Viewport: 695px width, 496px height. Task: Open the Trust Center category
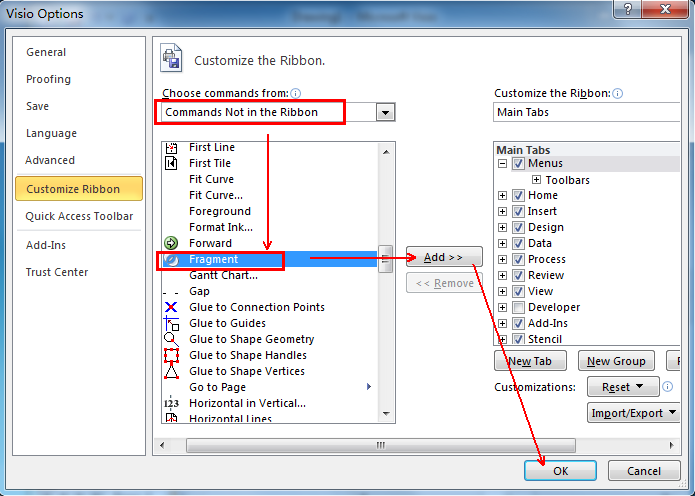(x=57, y=272)
